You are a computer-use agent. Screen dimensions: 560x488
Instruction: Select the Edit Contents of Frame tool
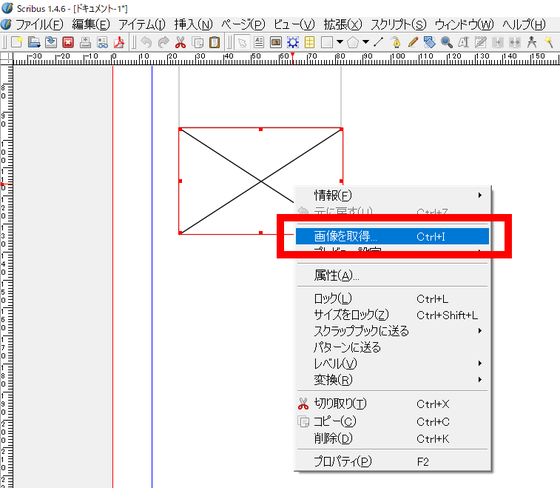pyautogui.click(x=464, y=43)
